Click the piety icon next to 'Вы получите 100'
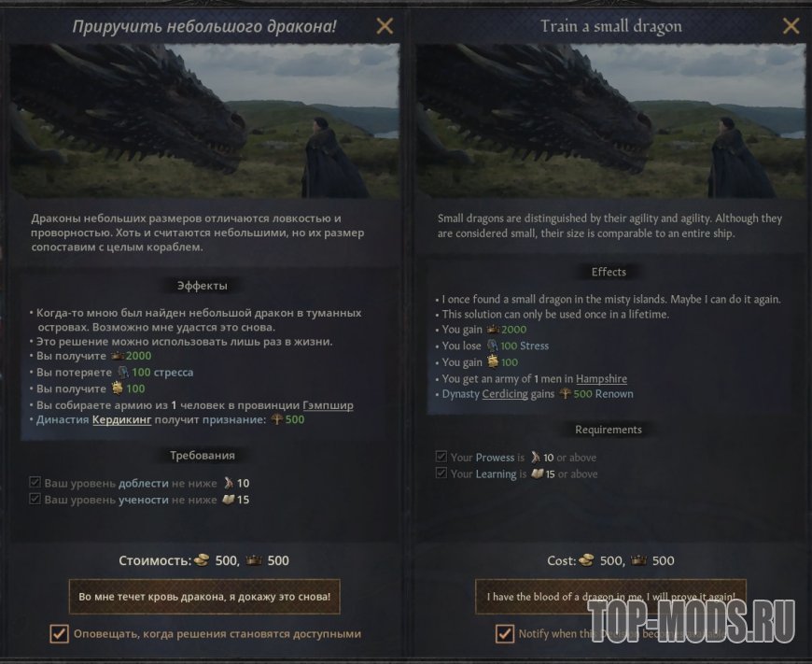812x664 pixels. click(x=117, y=389)
